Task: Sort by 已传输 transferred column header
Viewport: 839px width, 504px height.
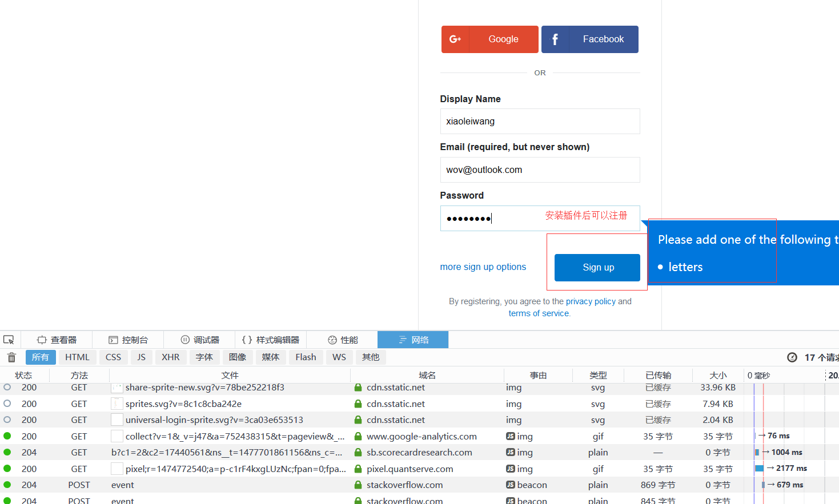Action: pyautogui.click(x=658, y=375)
